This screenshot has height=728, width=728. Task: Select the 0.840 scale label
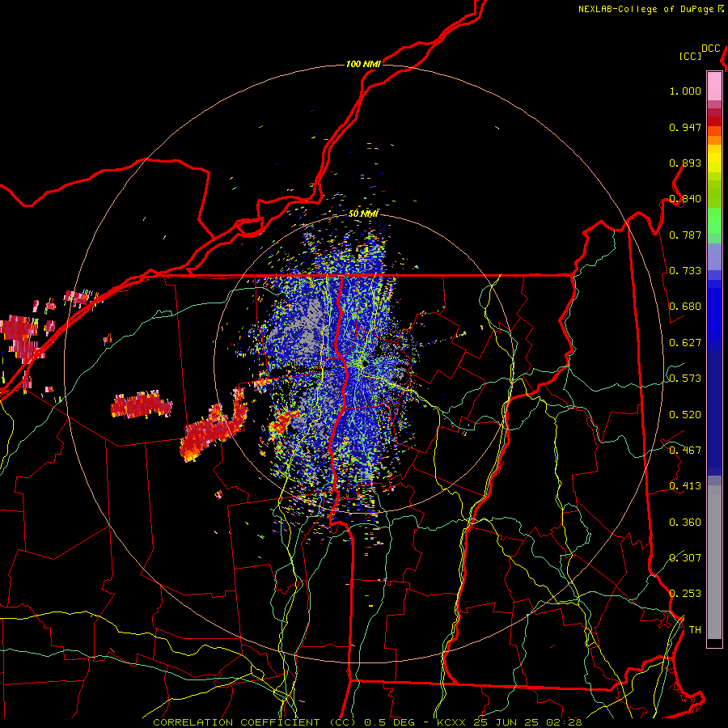(x=685, y=199)
